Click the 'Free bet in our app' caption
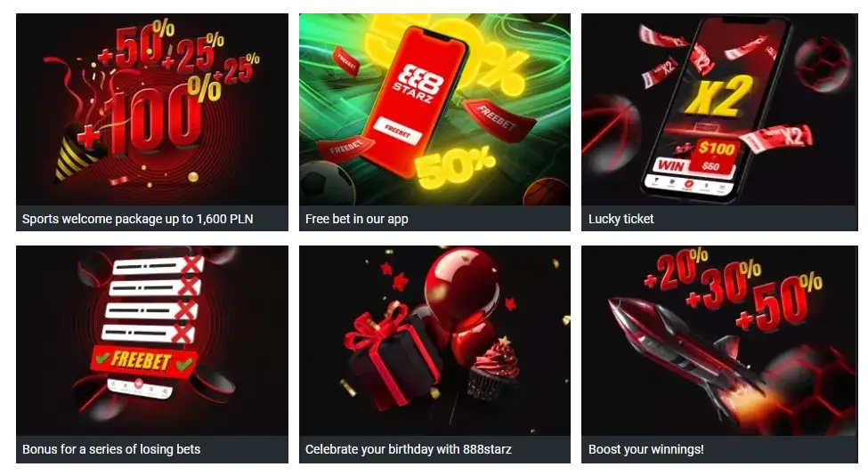868x475 pixels. tap(356, 219)
